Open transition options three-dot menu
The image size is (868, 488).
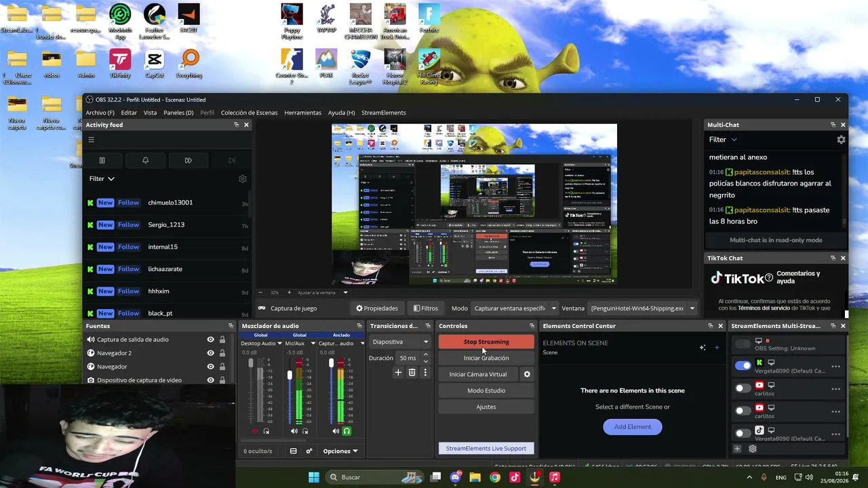[x=425, y=372]
